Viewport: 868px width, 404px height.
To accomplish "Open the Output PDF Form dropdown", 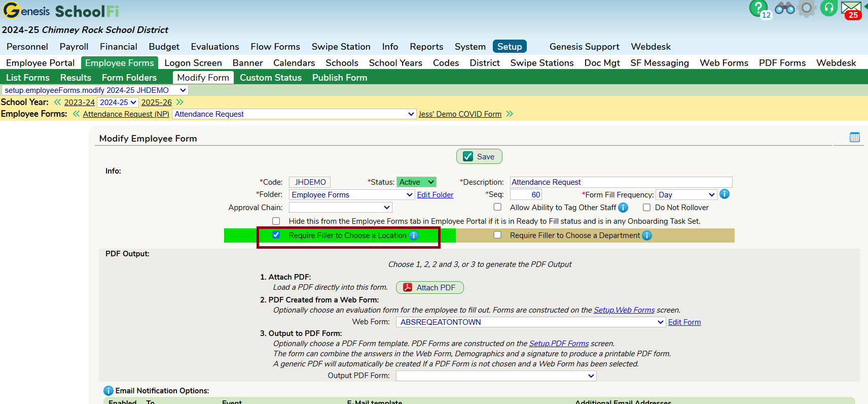I will point(496,376).
